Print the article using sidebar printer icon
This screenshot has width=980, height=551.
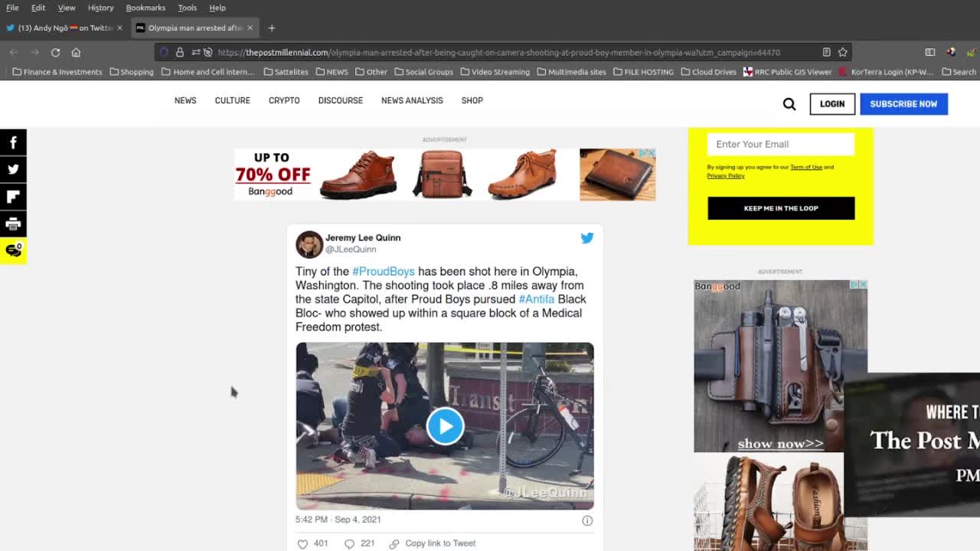pos(13,223)
